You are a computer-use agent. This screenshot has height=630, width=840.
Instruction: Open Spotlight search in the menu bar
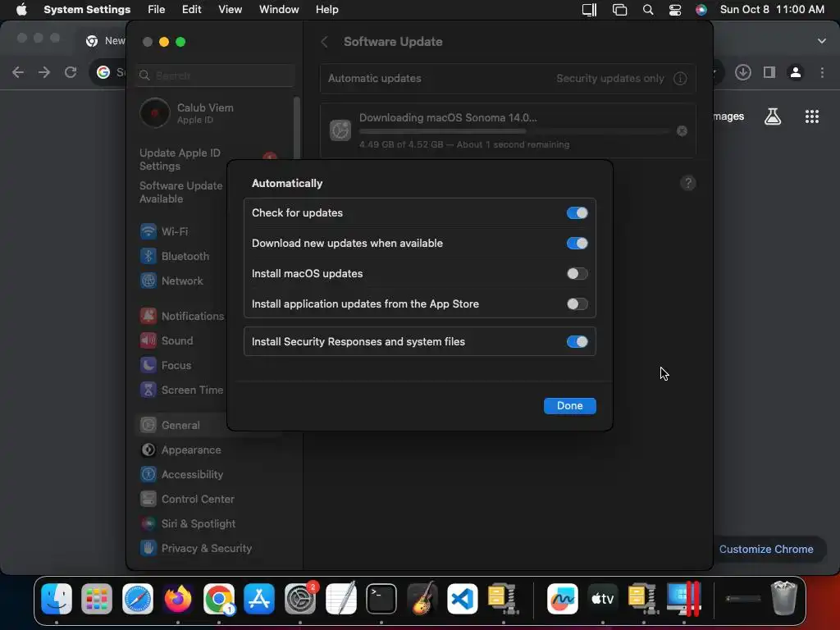click(x=648, y=10)
